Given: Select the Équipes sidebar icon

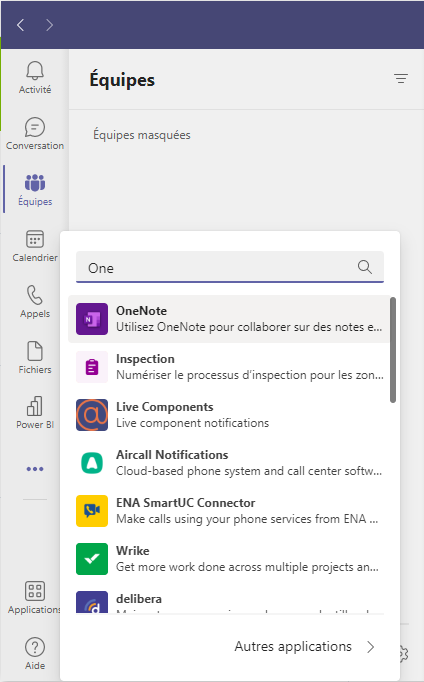Looking at the screenshot, I should pos(35,183).
